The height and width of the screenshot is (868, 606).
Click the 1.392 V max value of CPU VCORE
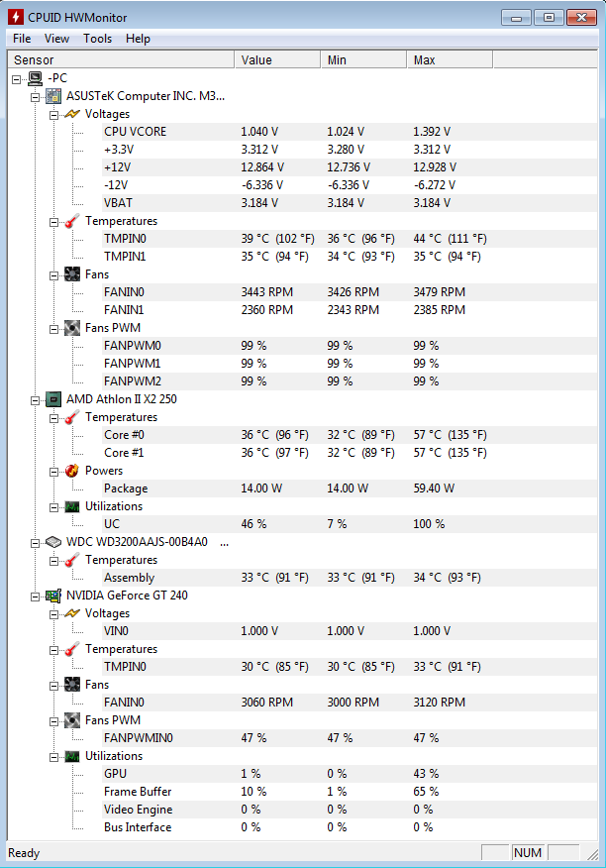click(432, 132)
